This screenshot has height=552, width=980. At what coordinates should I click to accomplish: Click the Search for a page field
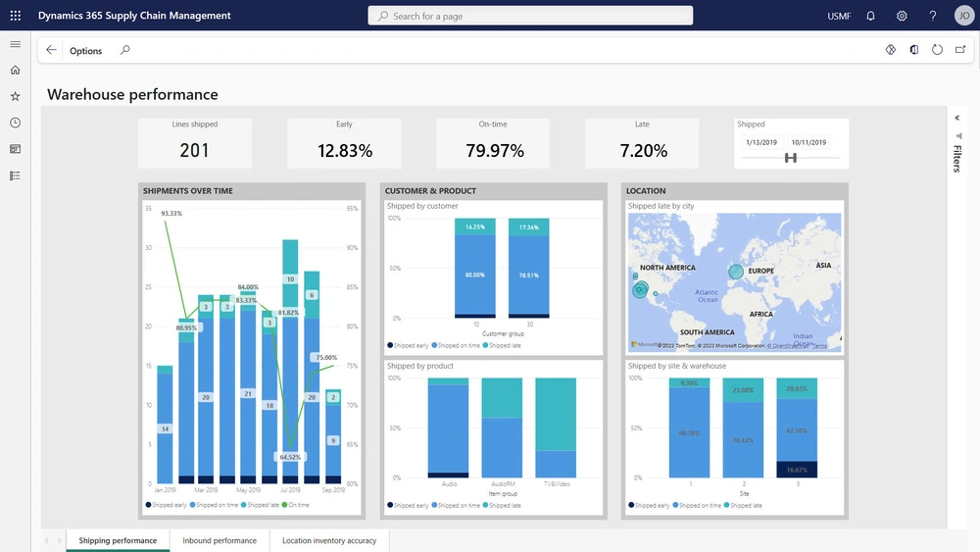[x=530, y=16]
